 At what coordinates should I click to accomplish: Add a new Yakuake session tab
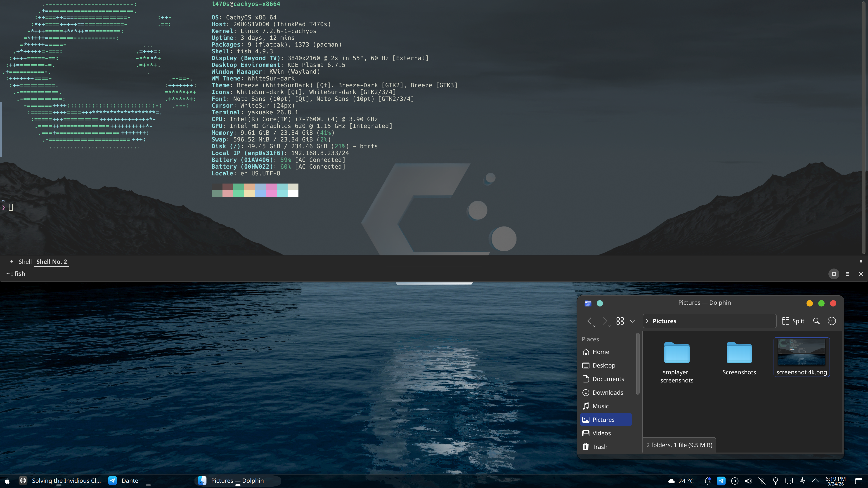[12, 261]
